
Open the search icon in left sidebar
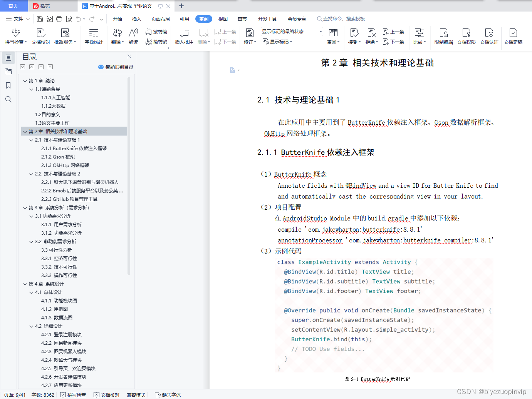tap(8, 99)
